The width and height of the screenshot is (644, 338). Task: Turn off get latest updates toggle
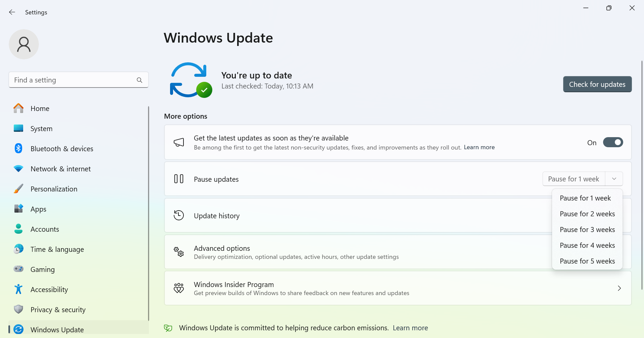(613, 143)
